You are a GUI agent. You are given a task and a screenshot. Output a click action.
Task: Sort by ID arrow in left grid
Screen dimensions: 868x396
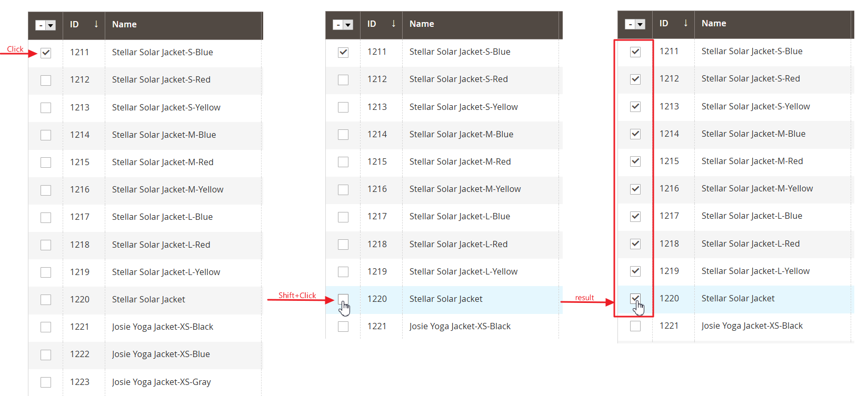coord(96,24)
